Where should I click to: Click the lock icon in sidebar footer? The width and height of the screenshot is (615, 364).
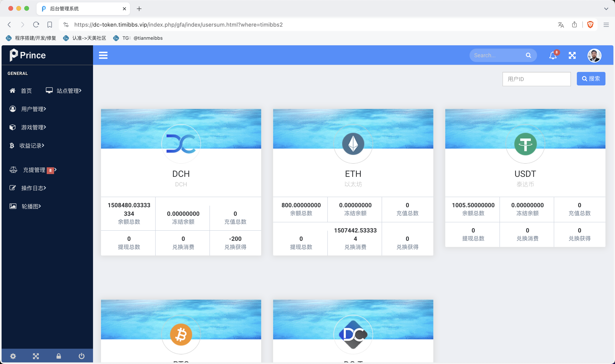tap(59, 356)
